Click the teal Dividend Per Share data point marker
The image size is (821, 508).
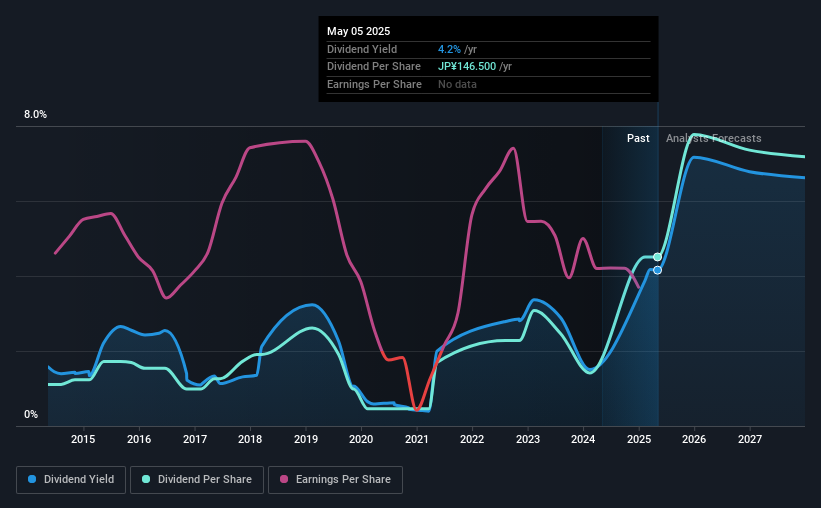pyautogui.click(x=657, y=257)
